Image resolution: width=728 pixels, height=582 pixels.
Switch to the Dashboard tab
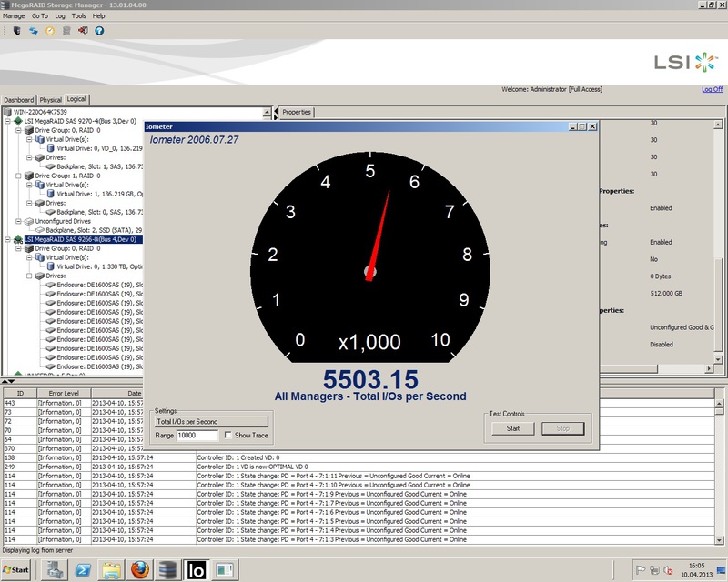point(18,100)
